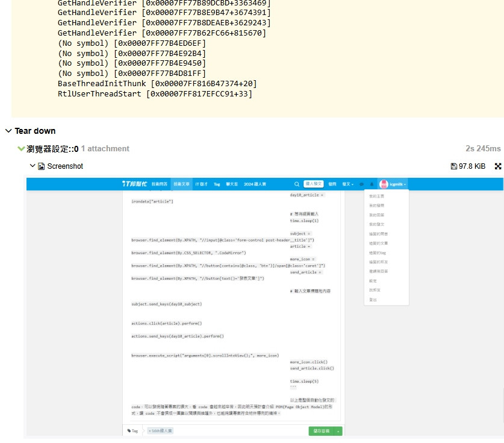
Task: Click the line "RtlUserThreadStart [0x00007FF817EFCC91+33]"
Action: pos(155,94)
